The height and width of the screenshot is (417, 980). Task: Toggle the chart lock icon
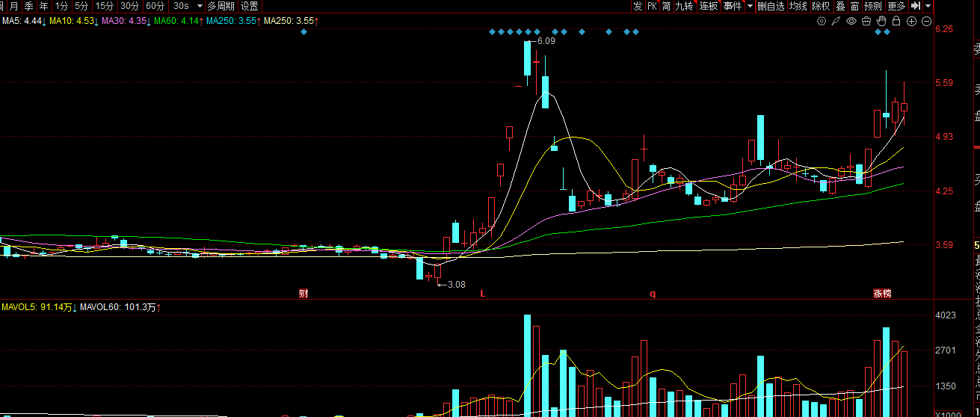pos(896,21)
